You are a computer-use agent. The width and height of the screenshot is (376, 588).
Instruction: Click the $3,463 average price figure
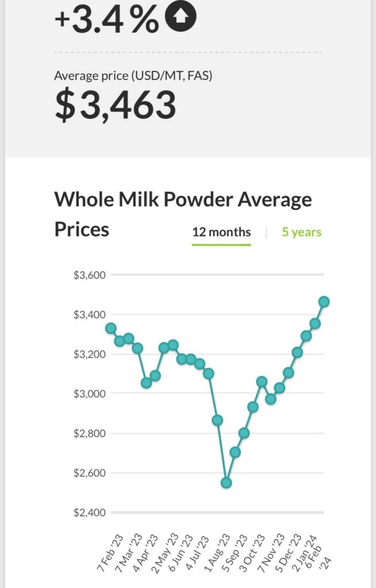[x=115, y=106]
